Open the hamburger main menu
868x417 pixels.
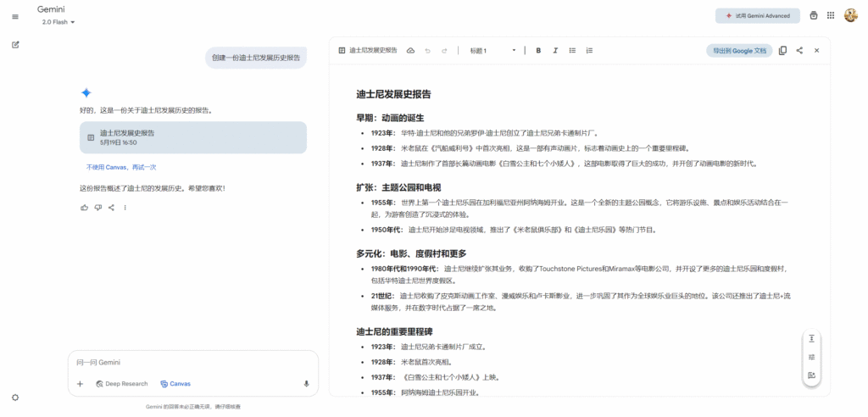tap(15, 17)
